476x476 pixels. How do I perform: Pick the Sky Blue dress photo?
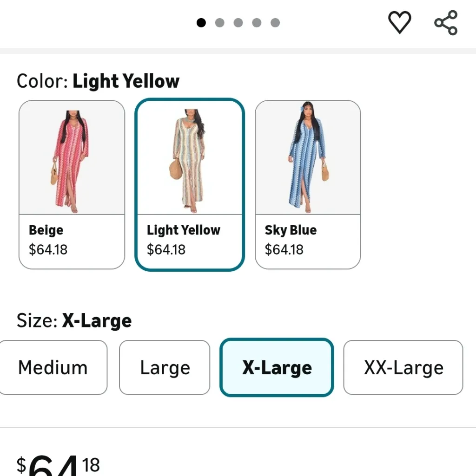308,158
